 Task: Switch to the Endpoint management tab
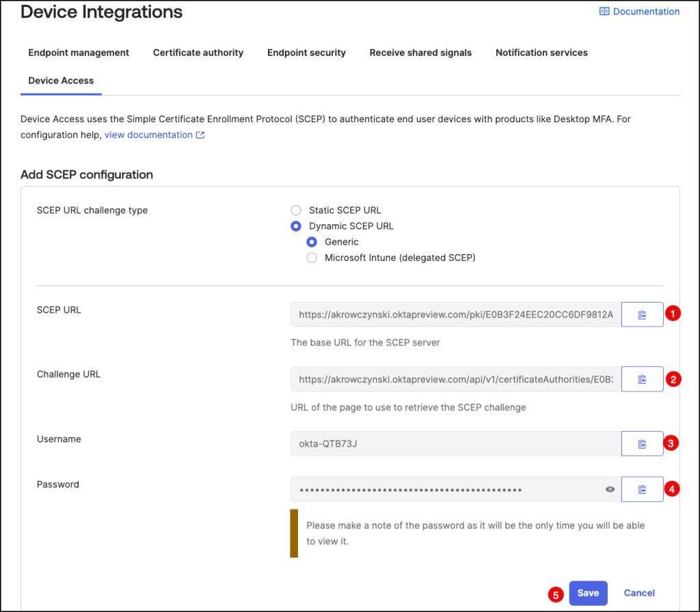(x=79, y=53)
